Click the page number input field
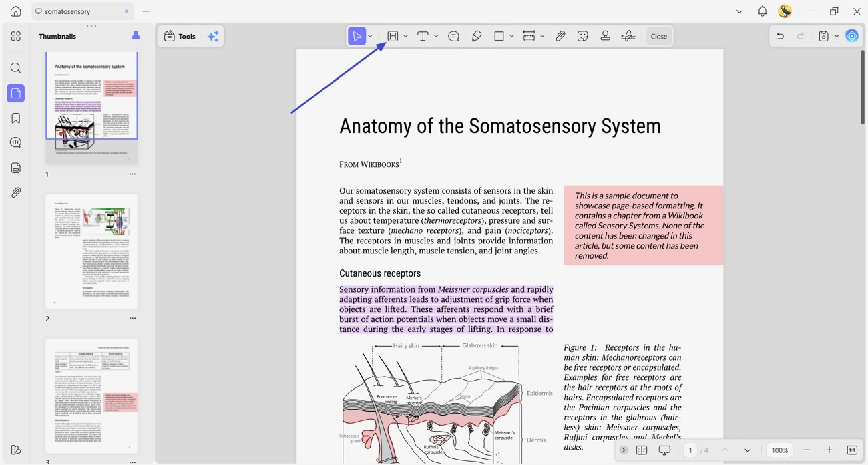 (690, 450)
